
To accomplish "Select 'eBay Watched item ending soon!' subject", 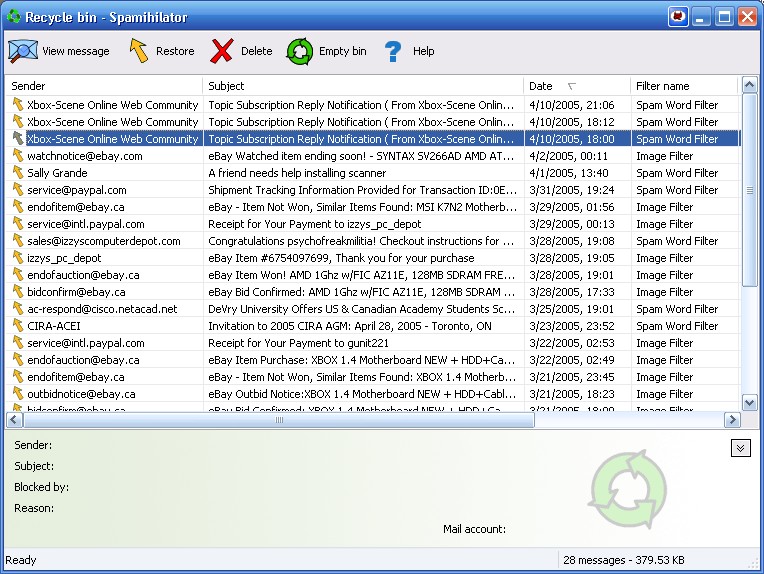I will tap(361, 156).
